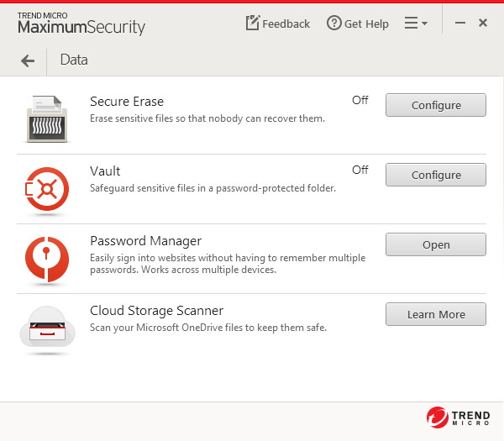Viewport: 504px width, 441px height.
Task: Click the Password Manager title
Action: click(146, 241)
